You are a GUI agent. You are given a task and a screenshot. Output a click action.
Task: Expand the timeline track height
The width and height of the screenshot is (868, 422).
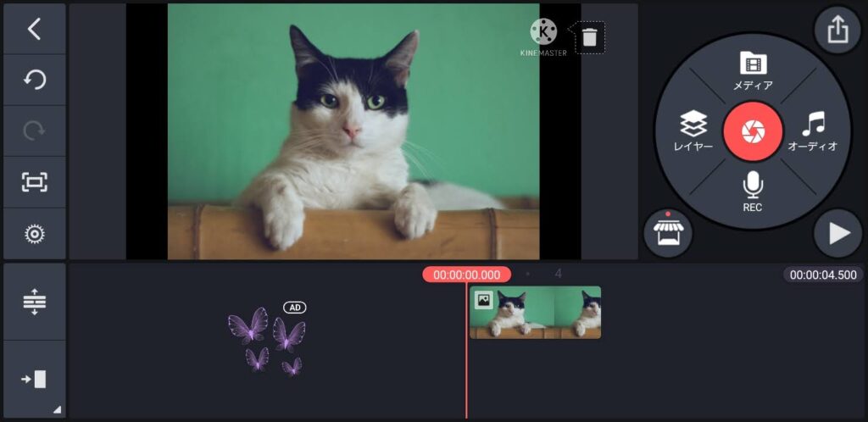34,302
